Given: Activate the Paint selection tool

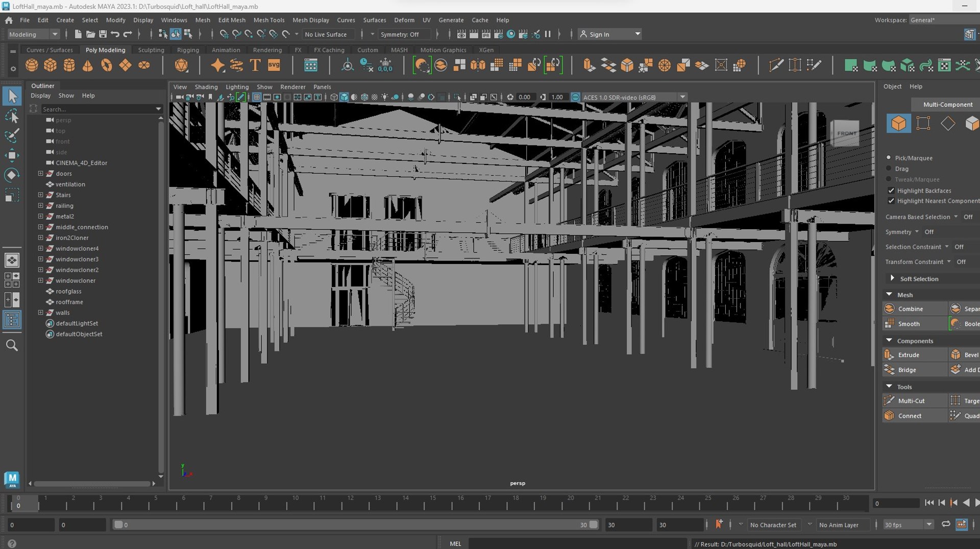Looking at the screenshot, I should [x=12, y=136].
